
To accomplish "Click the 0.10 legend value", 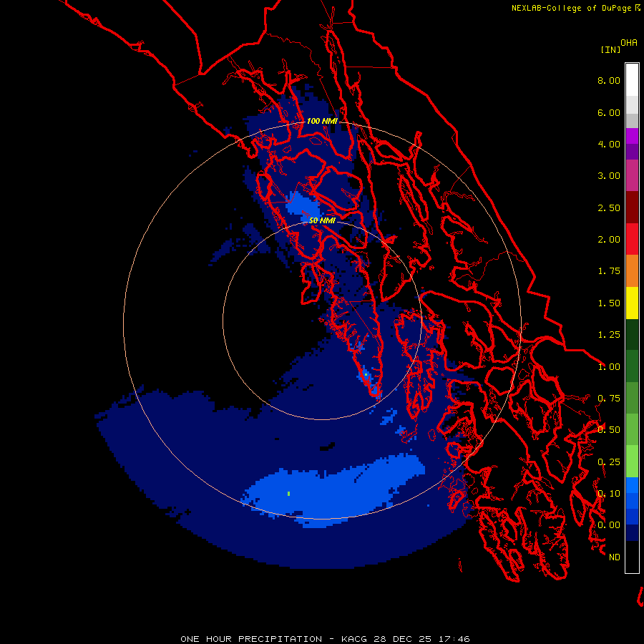I will tap(609, 494).
